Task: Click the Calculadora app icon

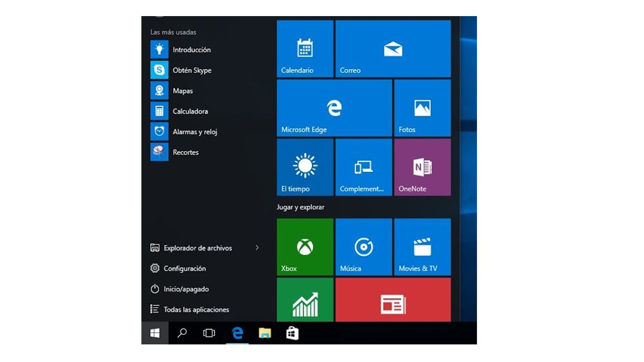Action: (x=159, y=111)
